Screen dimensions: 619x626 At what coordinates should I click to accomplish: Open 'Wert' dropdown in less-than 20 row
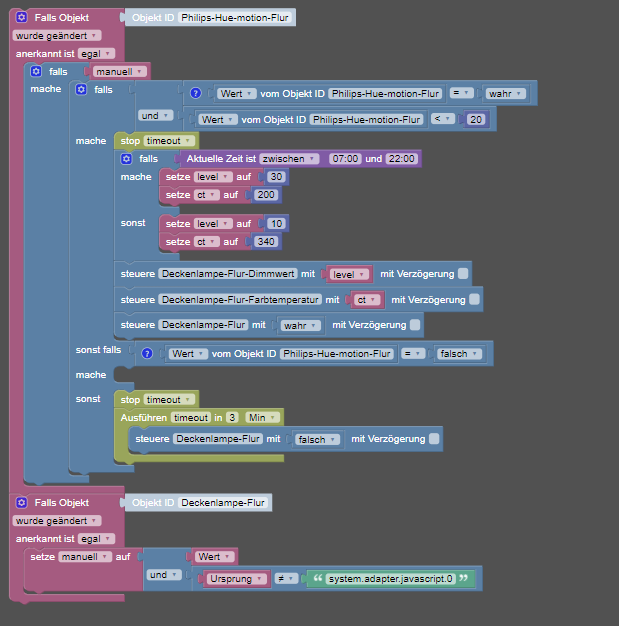point(218,119)
